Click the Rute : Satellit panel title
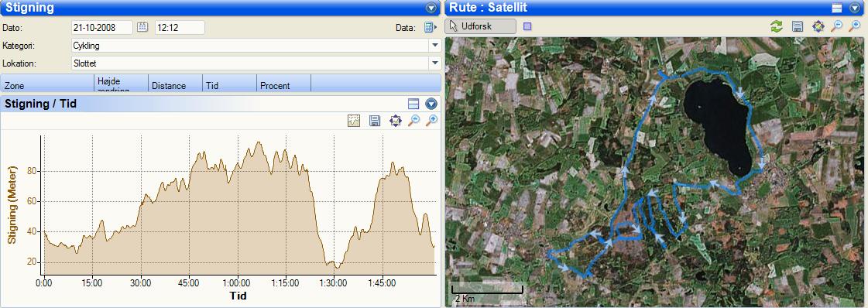This screenshot has height=308, width=868. [x=489, y=8]
